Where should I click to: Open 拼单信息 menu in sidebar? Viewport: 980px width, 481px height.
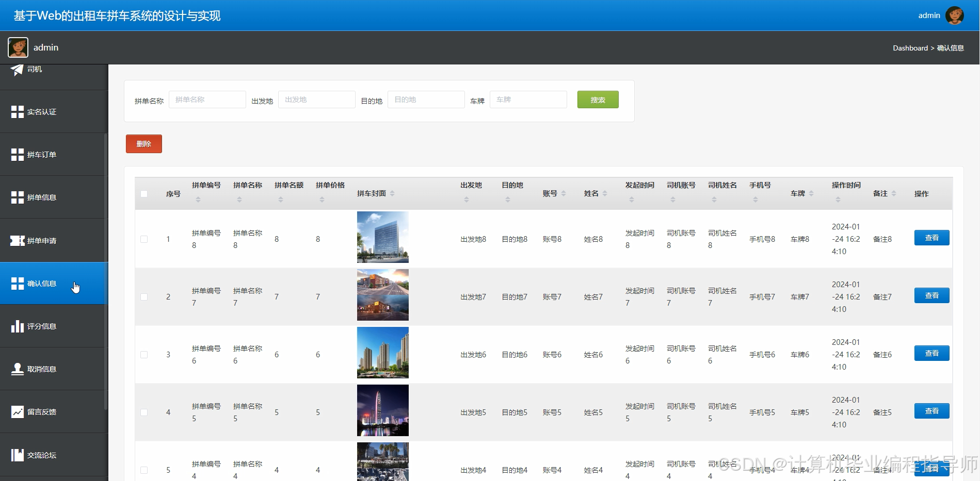[x=54, y=197]
